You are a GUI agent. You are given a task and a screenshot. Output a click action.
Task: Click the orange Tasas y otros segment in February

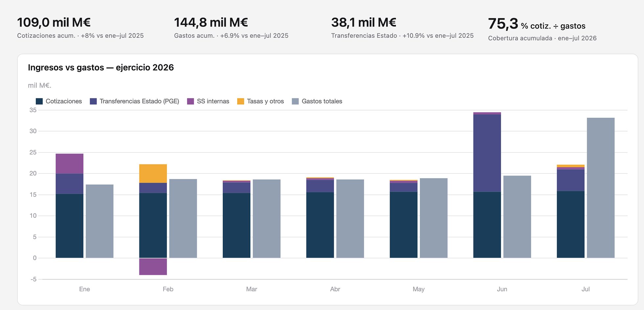153,174
